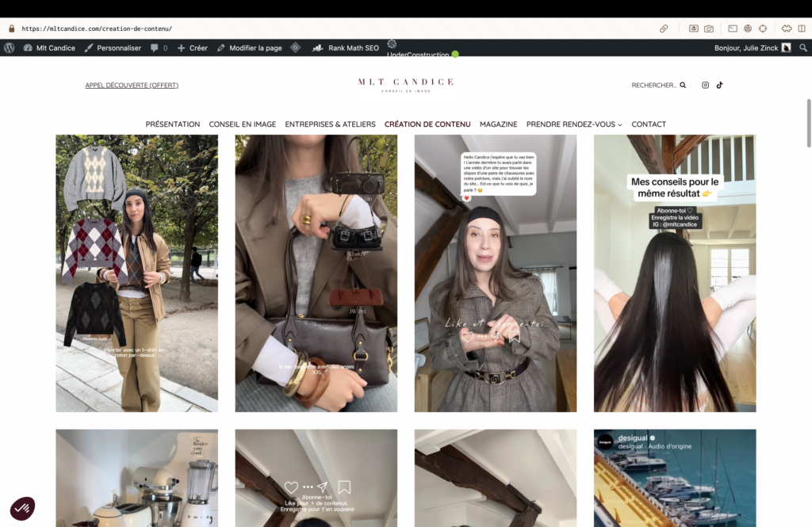
Task: Open the browser reader view icon
Action: tap(693, 29)
